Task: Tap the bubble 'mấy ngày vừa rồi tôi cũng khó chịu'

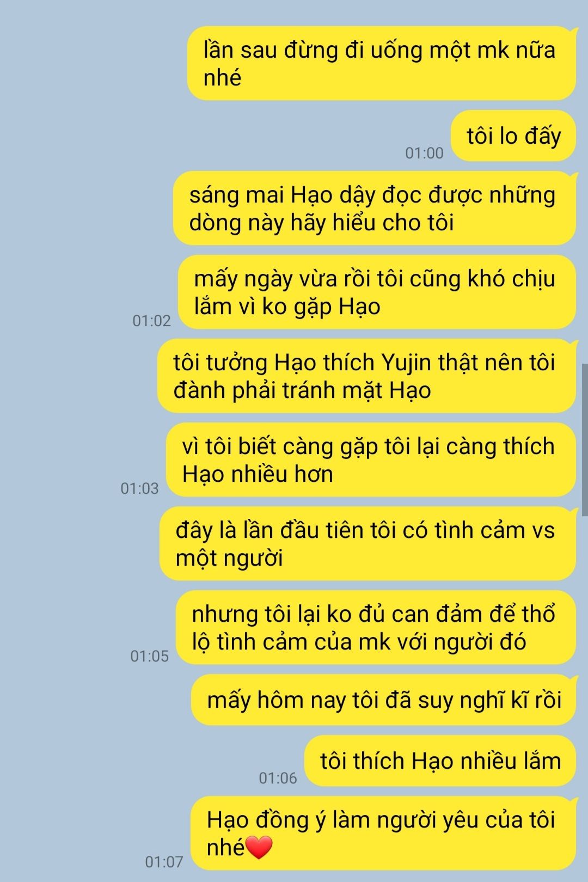Action: point(377,292)
